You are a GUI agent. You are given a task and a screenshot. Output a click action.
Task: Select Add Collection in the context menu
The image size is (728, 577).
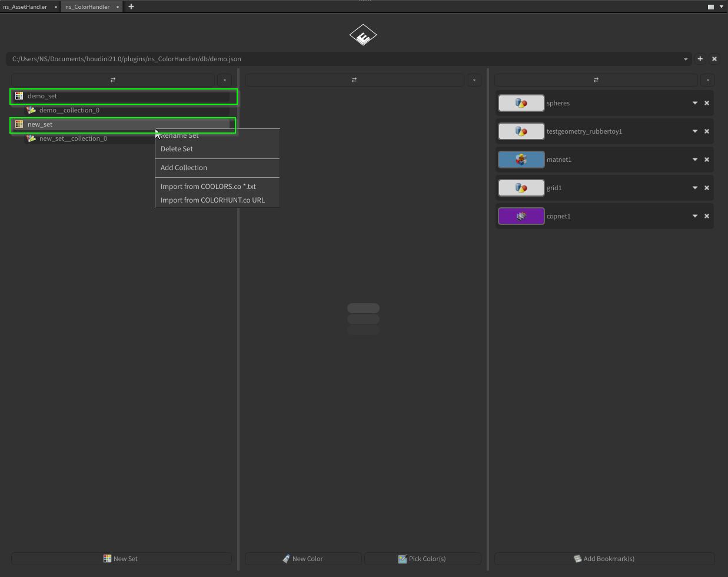pyautogui.click(x=184, y=168)
